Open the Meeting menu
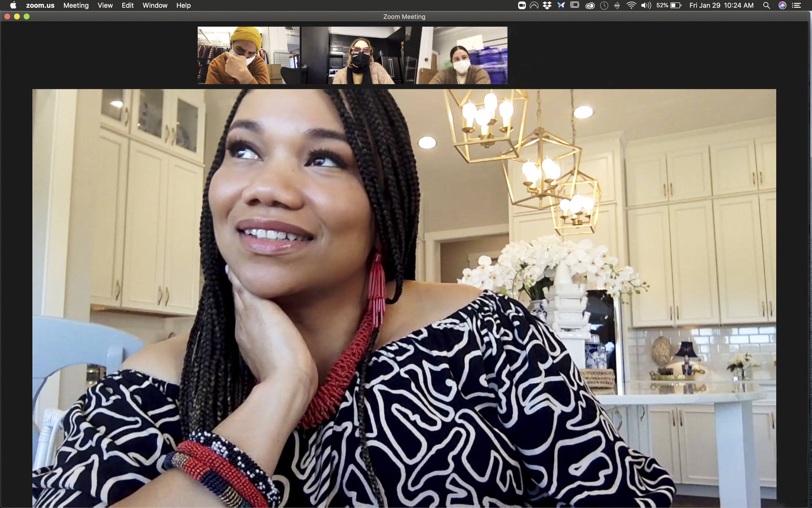 pos(76,6)
